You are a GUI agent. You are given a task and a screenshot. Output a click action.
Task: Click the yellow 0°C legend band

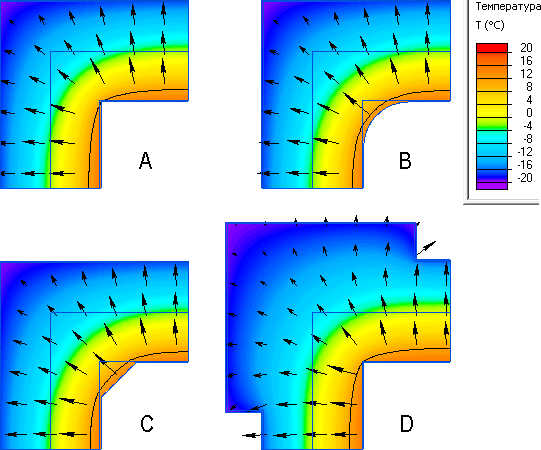point(492,111)
